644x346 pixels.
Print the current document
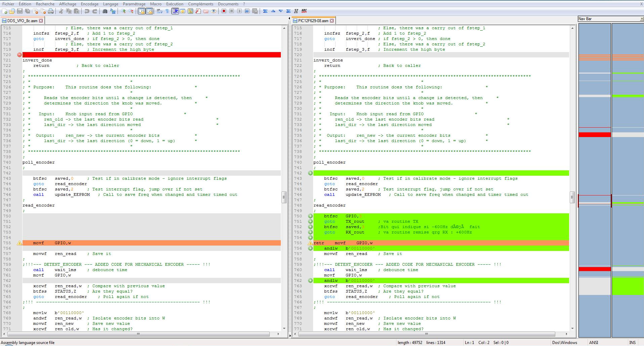coord(51,11)
